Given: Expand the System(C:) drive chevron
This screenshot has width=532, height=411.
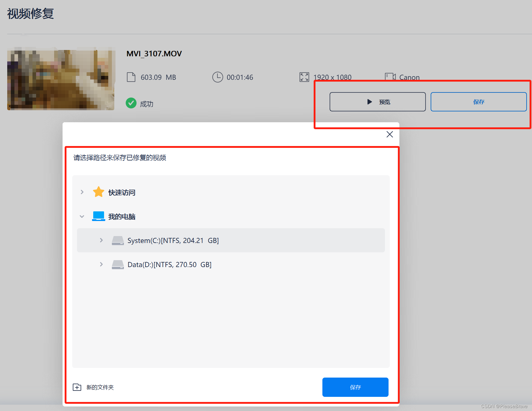Looking at the screenshot, I should click(x=101, y=240).
